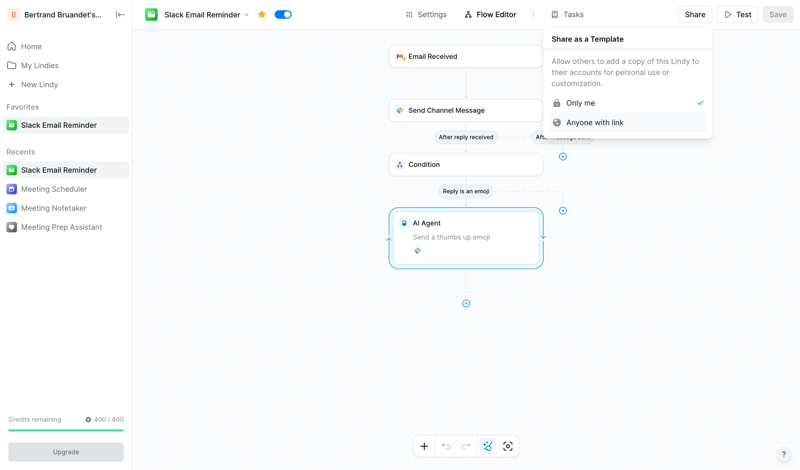Click the add node plus toolbar button
Viewport: 800px width, 470px height.
(424, 447)
